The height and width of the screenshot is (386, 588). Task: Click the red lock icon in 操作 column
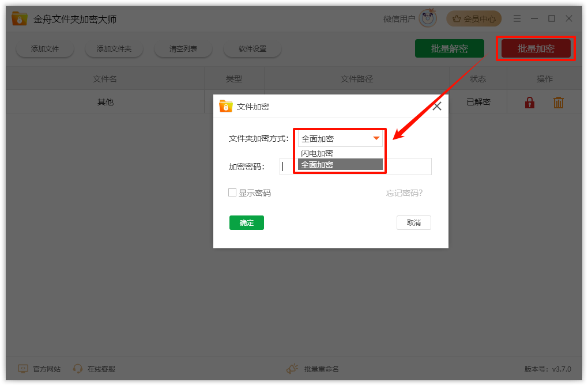529,101
